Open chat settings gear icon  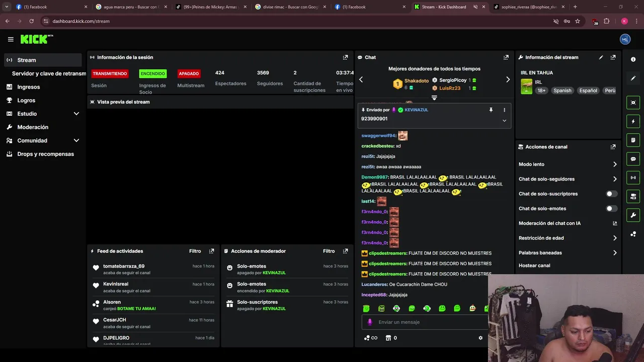(480, 338)
